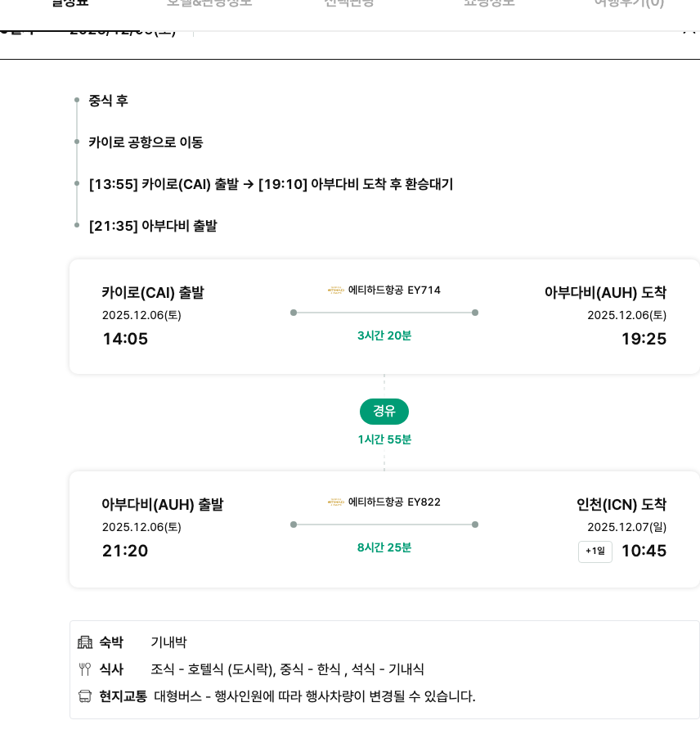Image resolution: width=700 pixels, height=752 pixels.
Task: Click the +1일 next-day arrival badge
Action: [595, 552]
